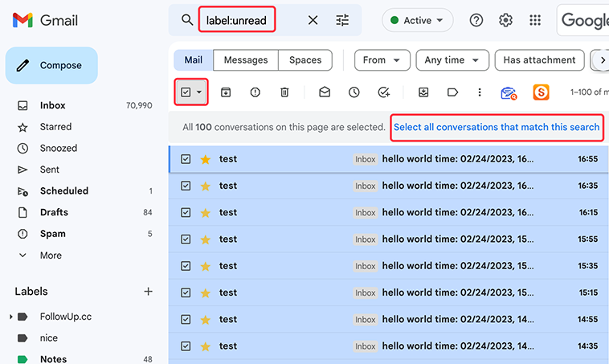The width and height of the screenshot is (609, 364).
Task: Click the Compose button
Action: [51, 65]
